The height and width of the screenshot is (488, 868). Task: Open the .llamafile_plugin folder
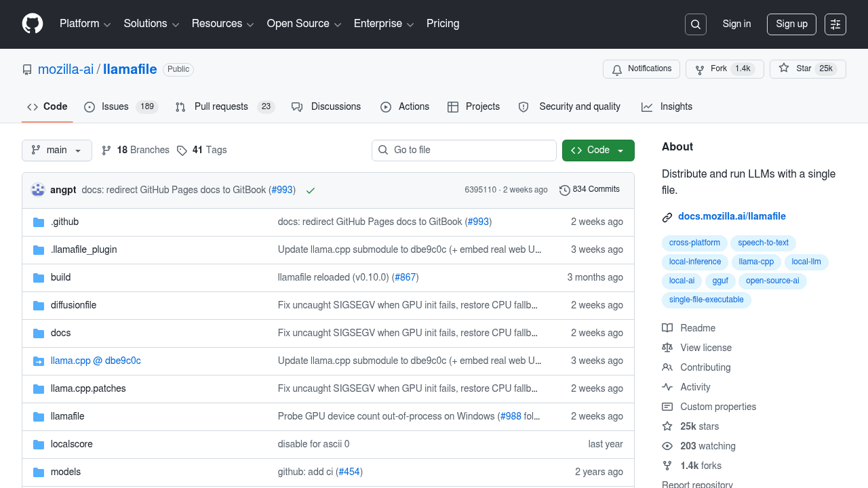click(x=84, y=250)
